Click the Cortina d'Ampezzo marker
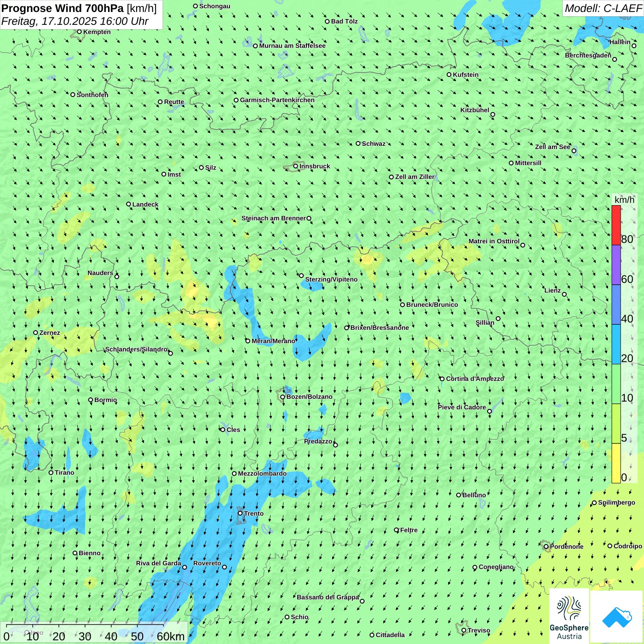644x644 pixels. point(442,379)
